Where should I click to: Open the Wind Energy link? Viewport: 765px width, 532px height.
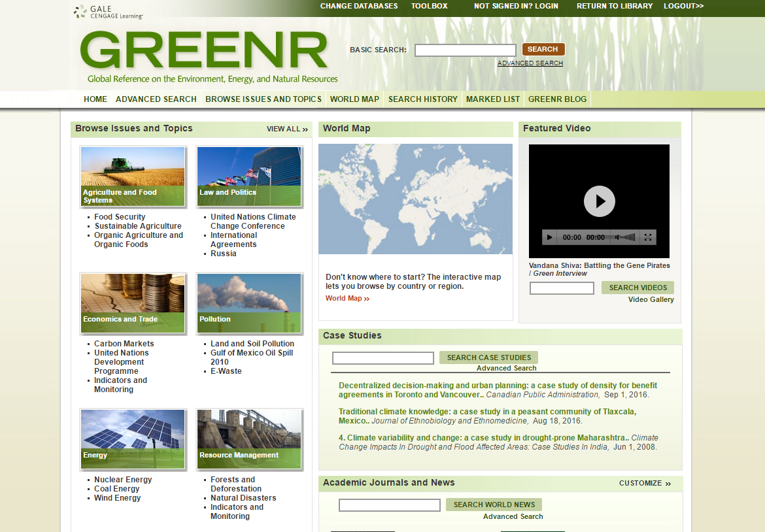[117, 498]
